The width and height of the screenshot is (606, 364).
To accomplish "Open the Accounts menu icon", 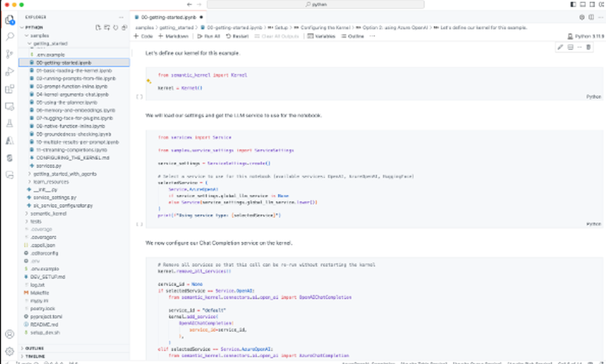I will [x=10, y=334].
